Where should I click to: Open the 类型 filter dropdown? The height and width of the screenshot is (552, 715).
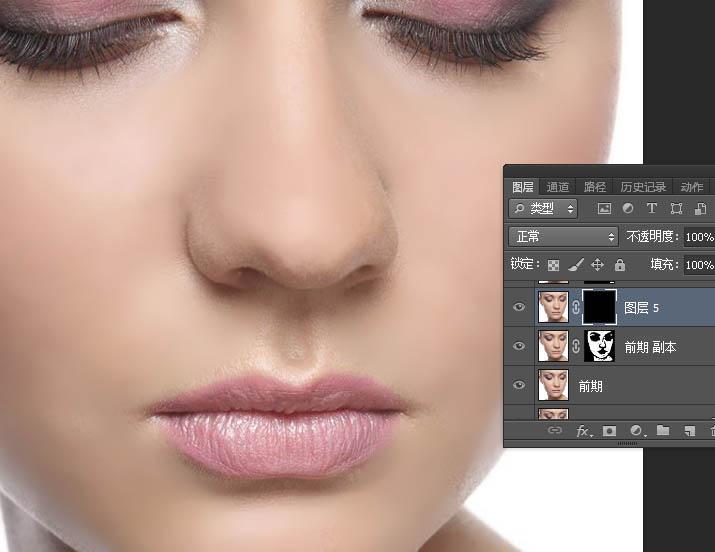tap(543, 209)
